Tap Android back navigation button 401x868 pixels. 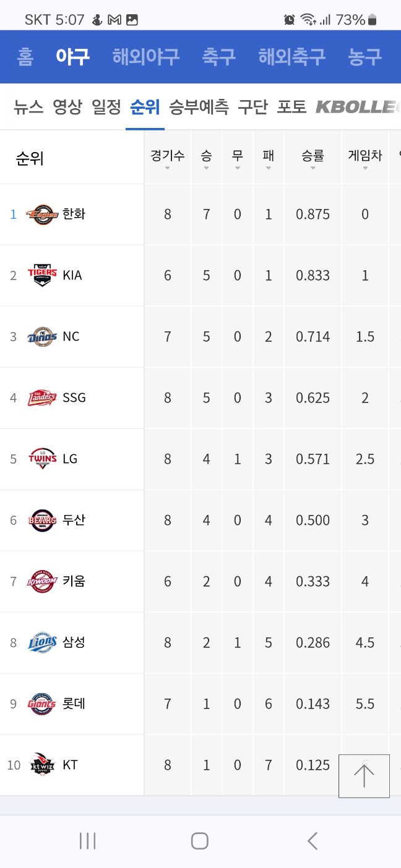point(313,841)
